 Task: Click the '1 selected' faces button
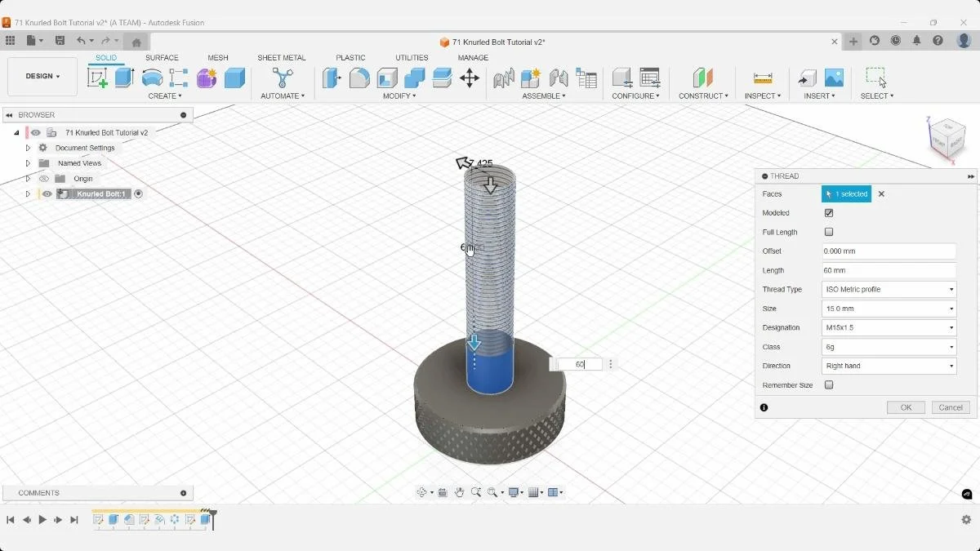pyautogui.click(x=846, y=194)
